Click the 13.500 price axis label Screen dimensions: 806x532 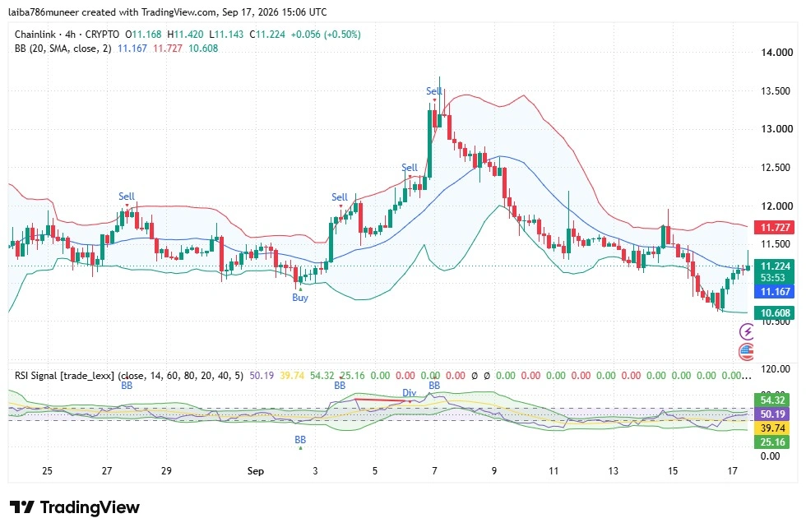[x=776, y=91]
